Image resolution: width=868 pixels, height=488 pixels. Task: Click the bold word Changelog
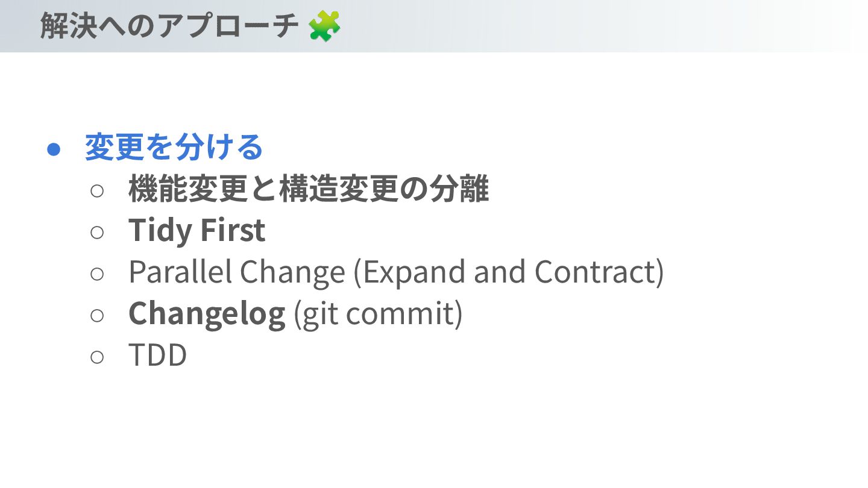pos(206,314)
